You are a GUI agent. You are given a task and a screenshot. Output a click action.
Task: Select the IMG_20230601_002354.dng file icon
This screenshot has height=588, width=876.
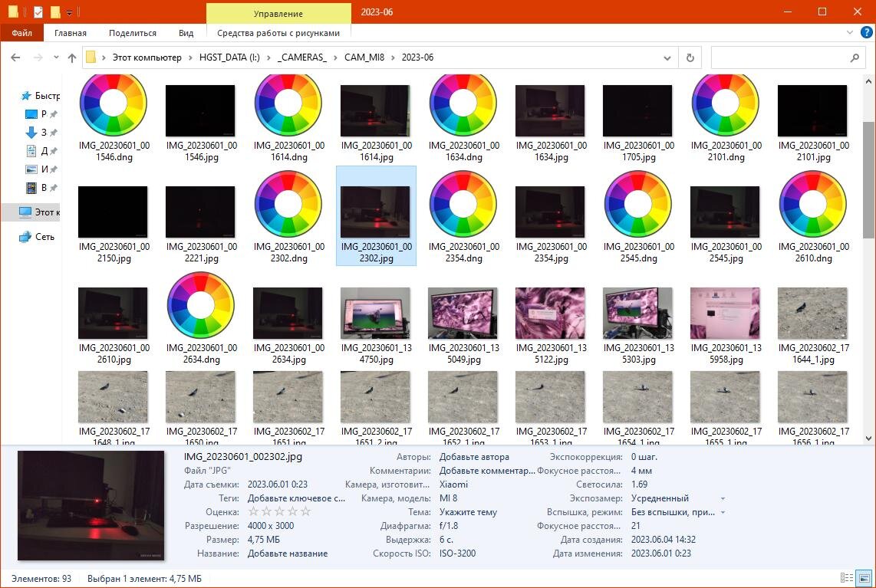click(463, 204)
